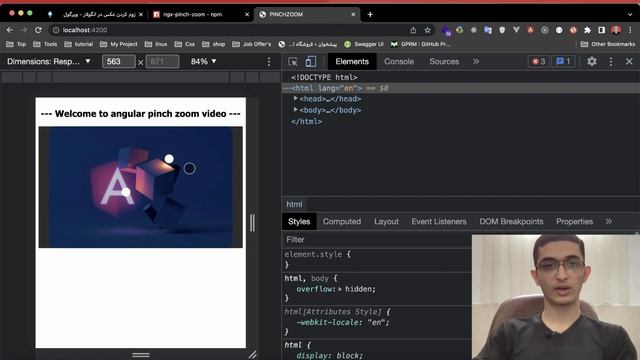Viewport: 640px width, 360px height.
Task: Click the bottom viewport resize handle
Action: 141,355
